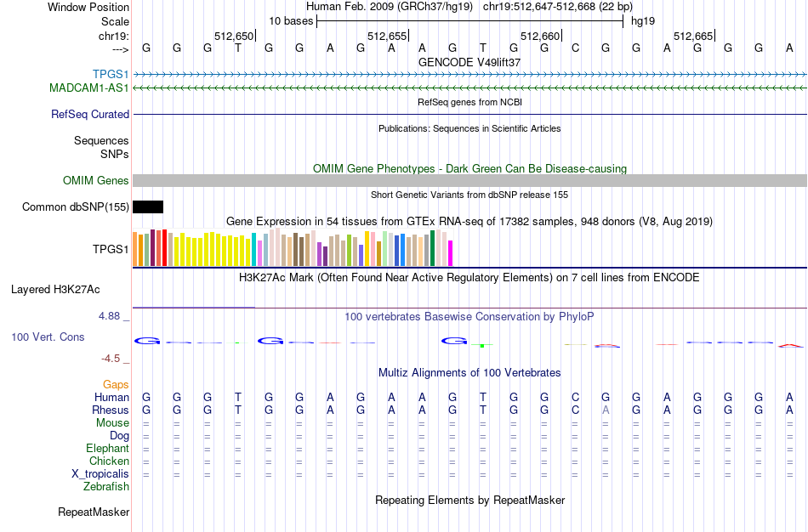This screenshot has width=808, height=532.
Task: Click the faded gray A in Rhesus row
Action: pos(606,410)
